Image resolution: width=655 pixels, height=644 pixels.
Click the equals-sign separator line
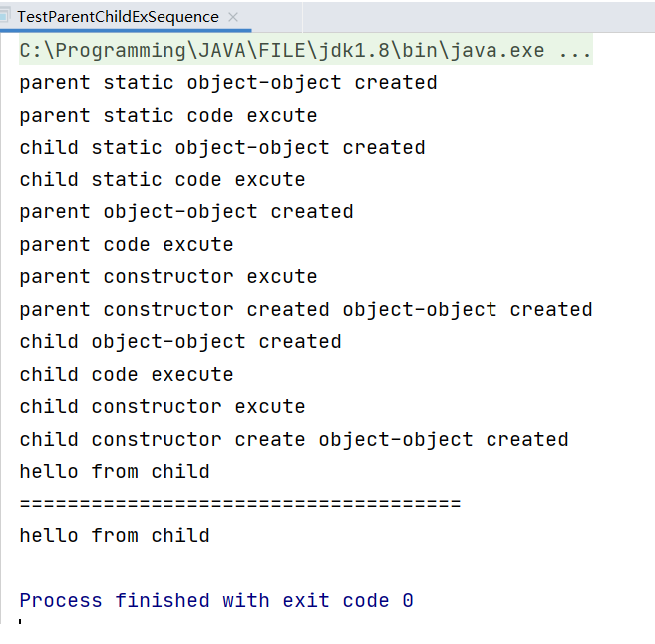point(239,504)
